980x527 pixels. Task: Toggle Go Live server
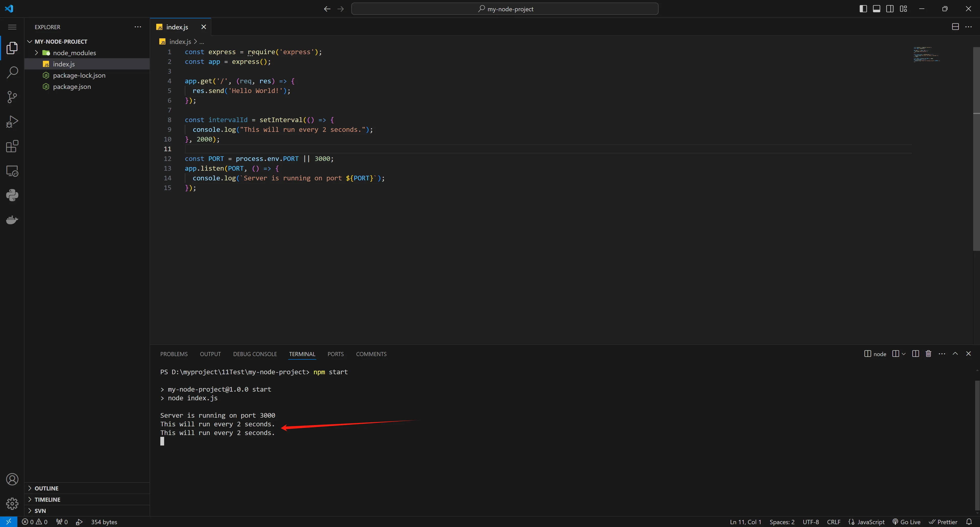tap(906, 522)
